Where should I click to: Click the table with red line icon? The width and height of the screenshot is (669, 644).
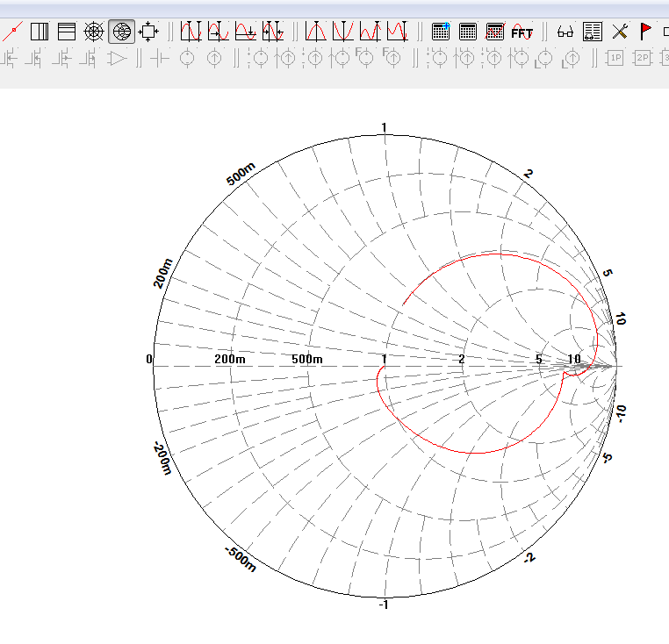click(495, 32)
